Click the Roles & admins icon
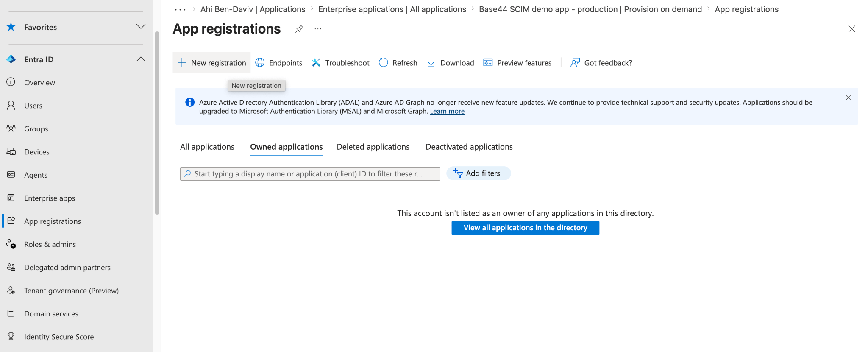Screen dimensions: 868x352 pos(11,244)
